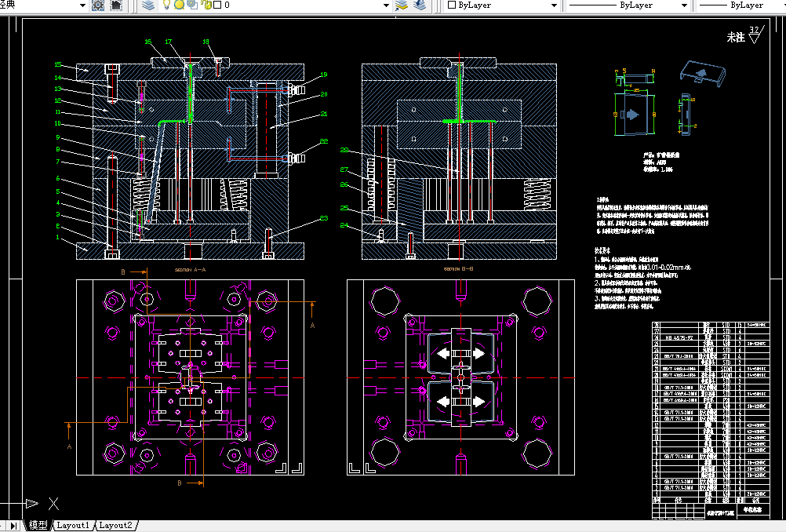Viewport: 786px width, 532px height.
Task: Select the 未注 surface finish note
Action: point(736,37)
